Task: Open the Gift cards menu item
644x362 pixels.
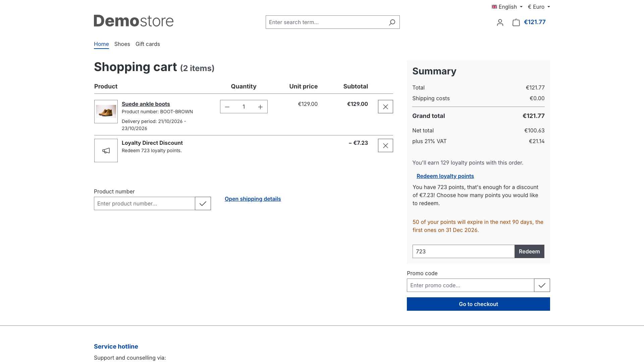Action: 148,44
